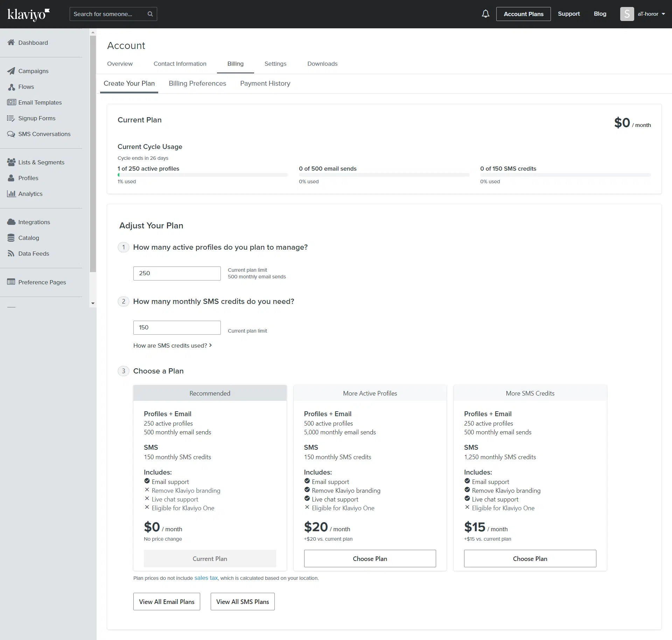This screenshot has height=640, width=672.
Task: Open Blog in top navigation
Action: pyautogui.click(x=600, y=14)
